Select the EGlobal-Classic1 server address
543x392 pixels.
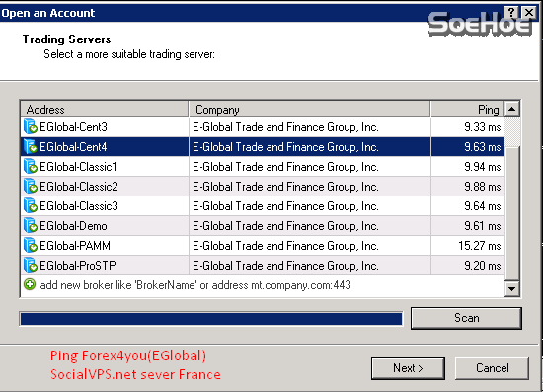click(x=78, y=167)
